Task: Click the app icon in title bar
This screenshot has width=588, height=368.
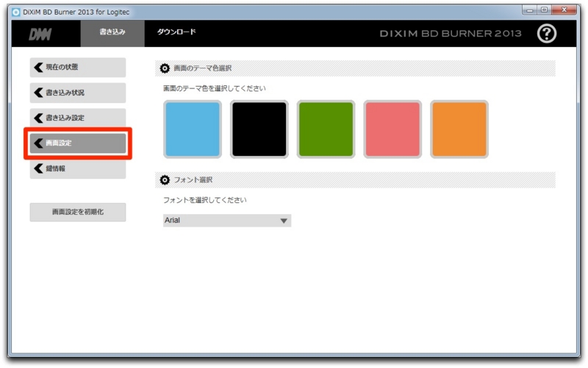Action: tap(15, 12)
